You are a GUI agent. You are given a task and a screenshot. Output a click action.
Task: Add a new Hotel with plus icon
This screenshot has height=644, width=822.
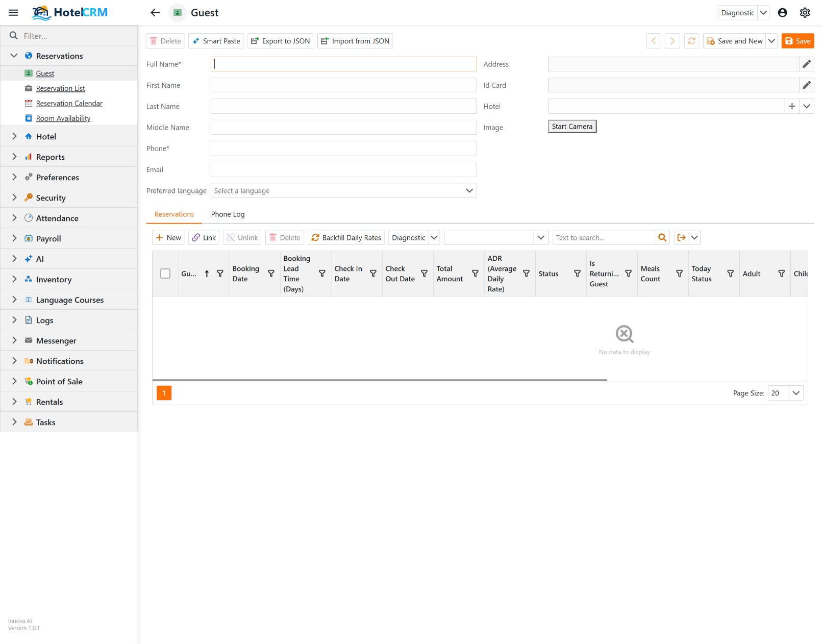click(x=791, y=106)
